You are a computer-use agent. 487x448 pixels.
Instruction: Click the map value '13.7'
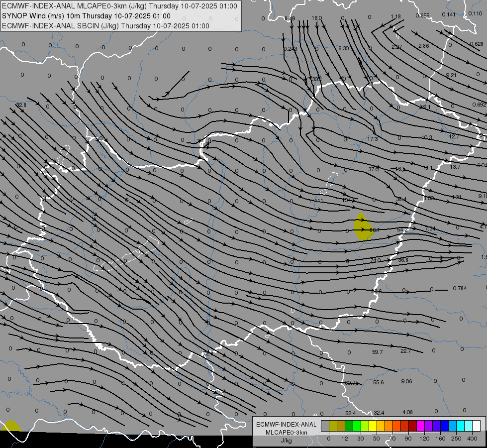(455, 167)
